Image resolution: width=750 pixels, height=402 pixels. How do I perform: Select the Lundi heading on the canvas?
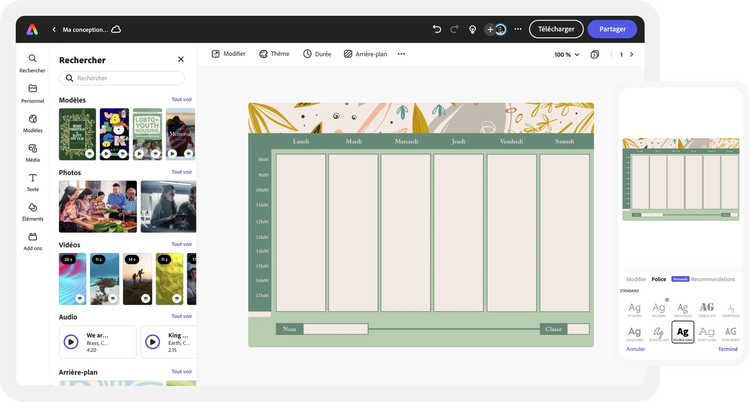[x=301, y=142]
